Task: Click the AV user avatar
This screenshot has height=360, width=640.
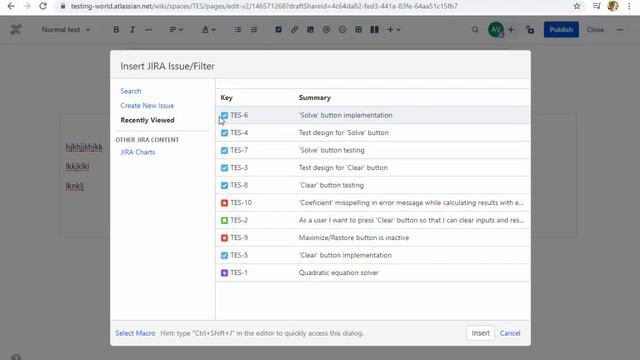Action: click(496, 30)
